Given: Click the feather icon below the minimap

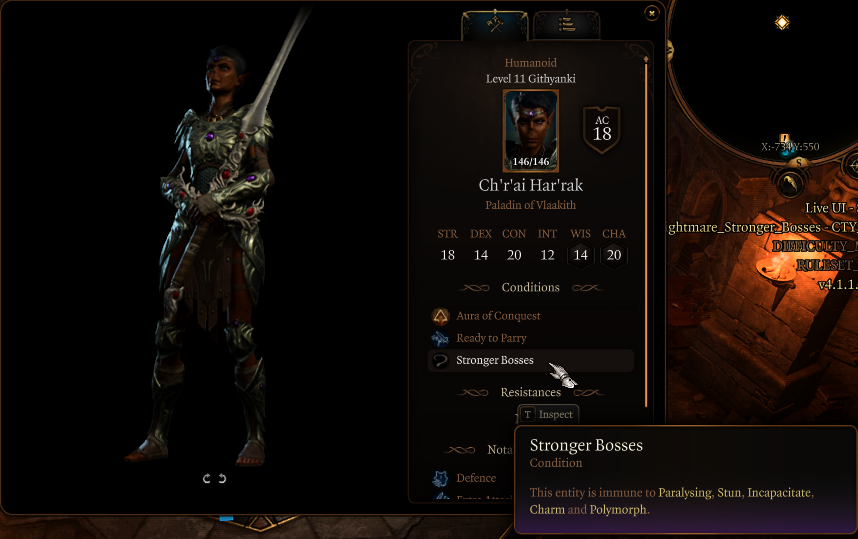Looking at the screenshot, I should [789, 183].
